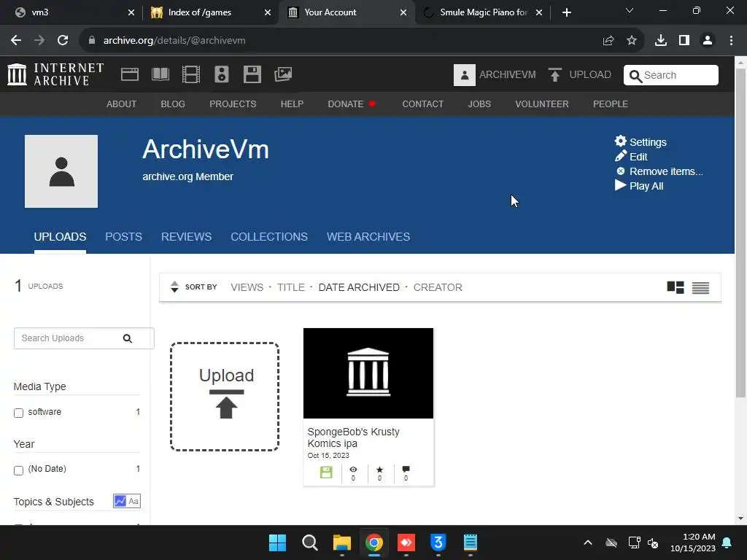
Task: Expand the tab search chevron
Action: click(630, 10)
